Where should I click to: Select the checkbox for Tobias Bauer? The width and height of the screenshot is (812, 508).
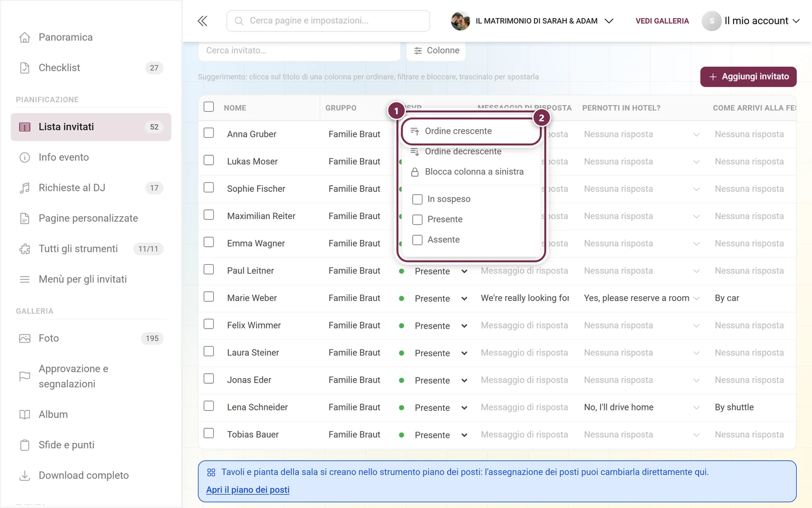click(x=209, y=433)
